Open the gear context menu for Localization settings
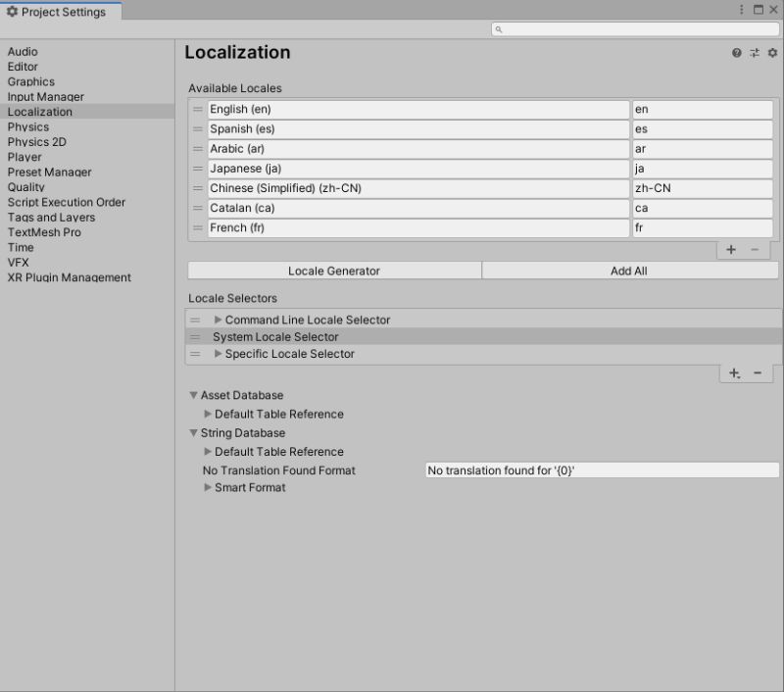This screenshot has height=692, width=784. pyautogui.click(x=772, y=52)
